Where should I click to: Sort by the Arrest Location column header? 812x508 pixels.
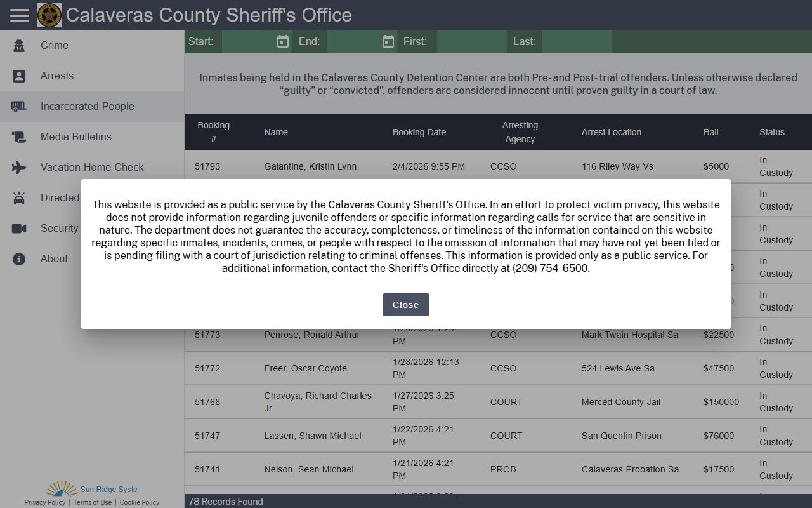[612, 132]
